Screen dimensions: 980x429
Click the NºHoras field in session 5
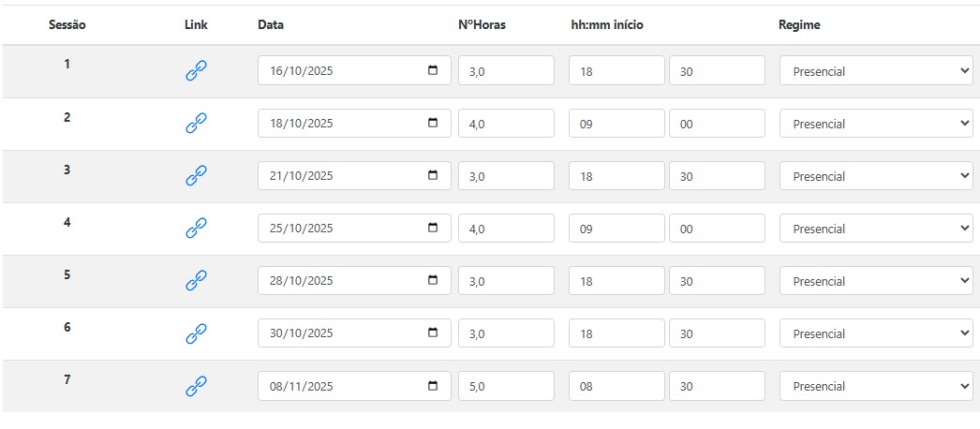point(506,281)
